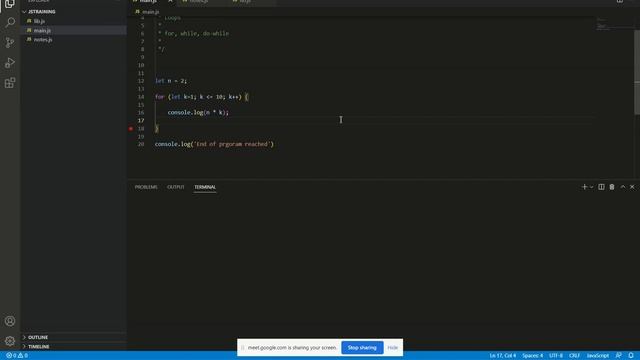The image size is (640, 360).
Task: Open the Extensions view icon
Action: 10,83
